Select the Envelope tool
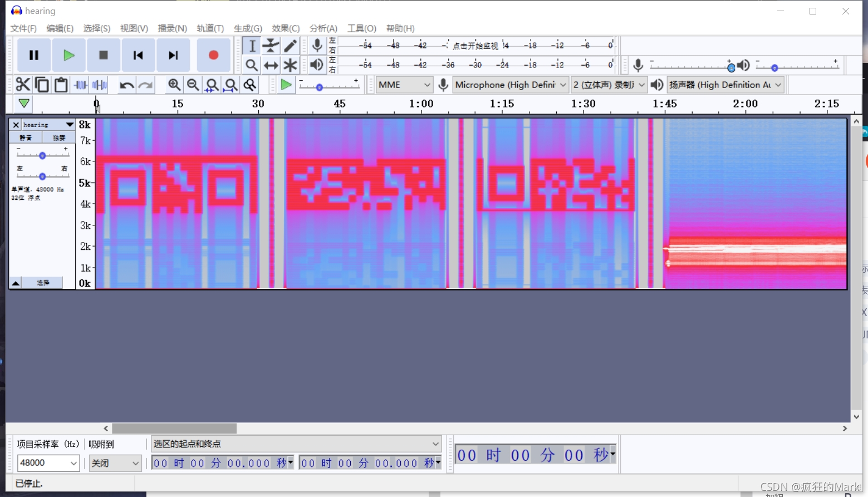This screenshot has height=497, width=868. coord(271,46)
